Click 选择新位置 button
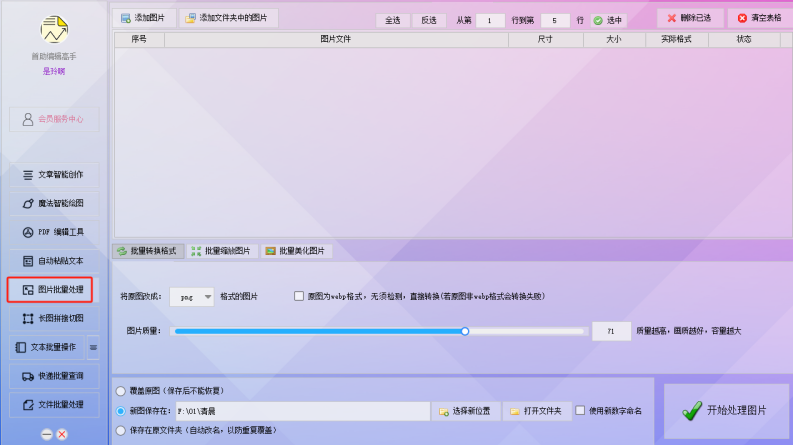 click(466, 411)
